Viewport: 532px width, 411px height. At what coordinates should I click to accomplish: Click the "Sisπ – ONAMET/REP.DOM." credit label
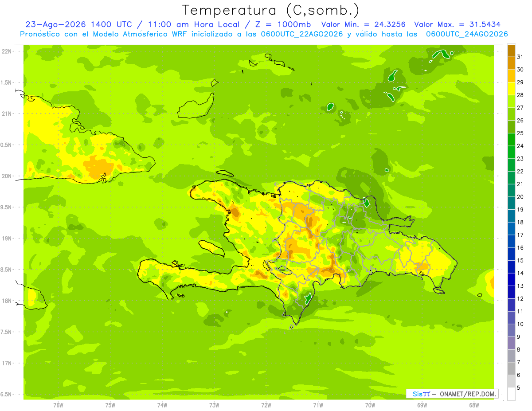point(452,394)
